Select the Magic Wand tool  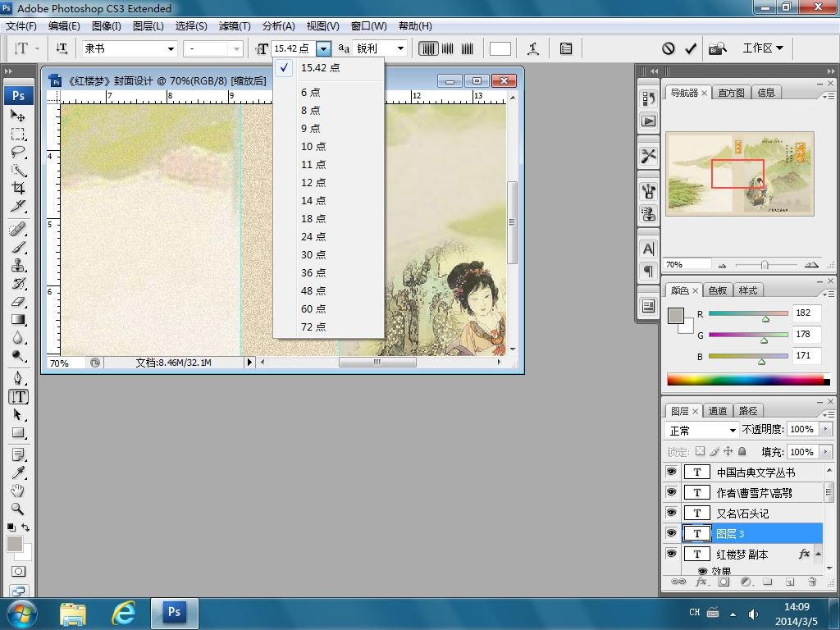18,170
